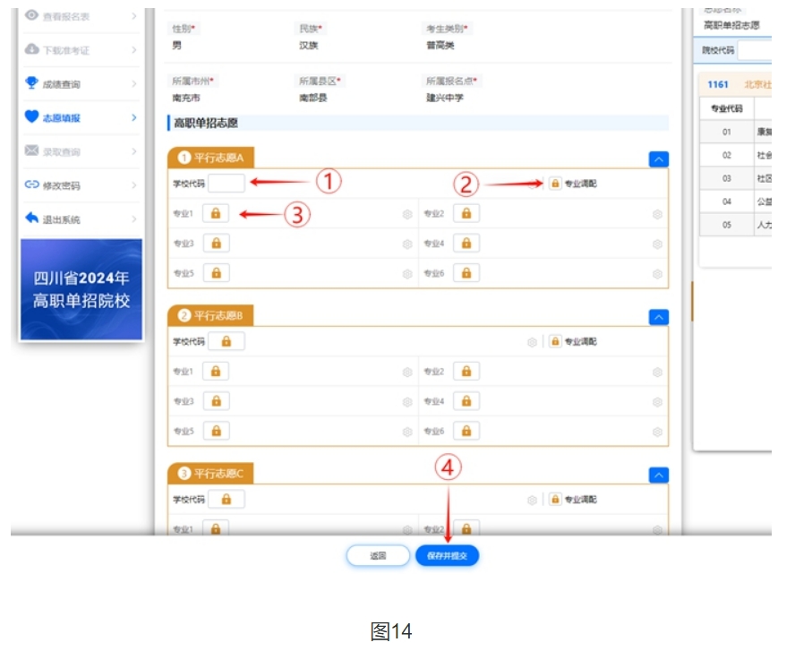Focus the 学校代码 input in 平行志愿A

[x=227, y=184]
